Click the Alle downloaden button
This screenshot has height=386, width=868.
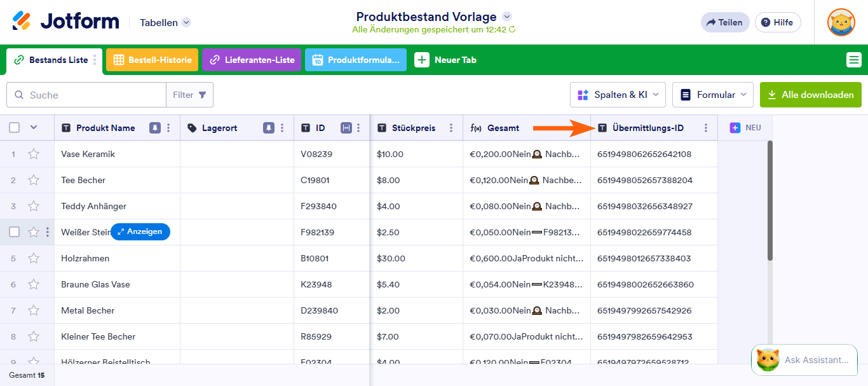tap(811, 95)
